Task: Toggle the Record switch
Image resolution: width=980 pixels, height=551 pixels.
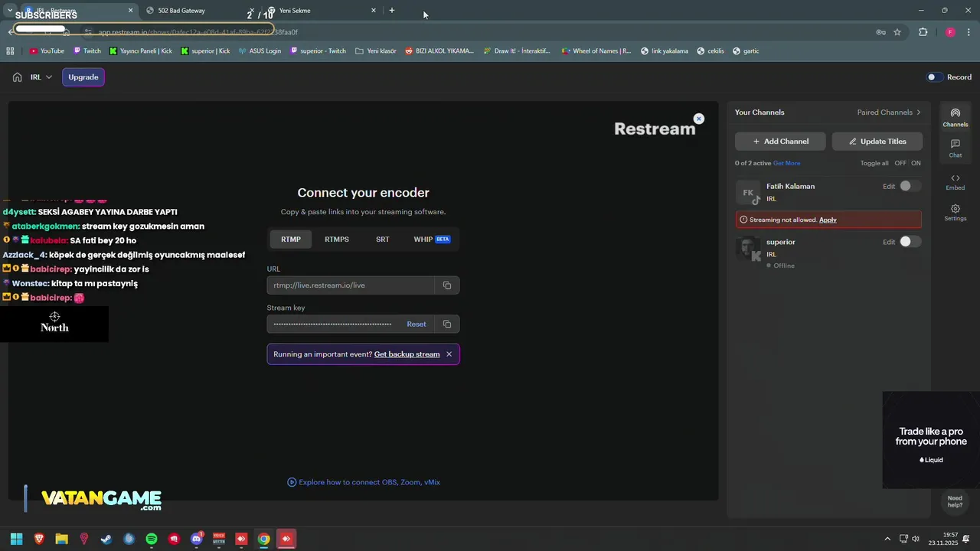Action: tap(935, 77)
